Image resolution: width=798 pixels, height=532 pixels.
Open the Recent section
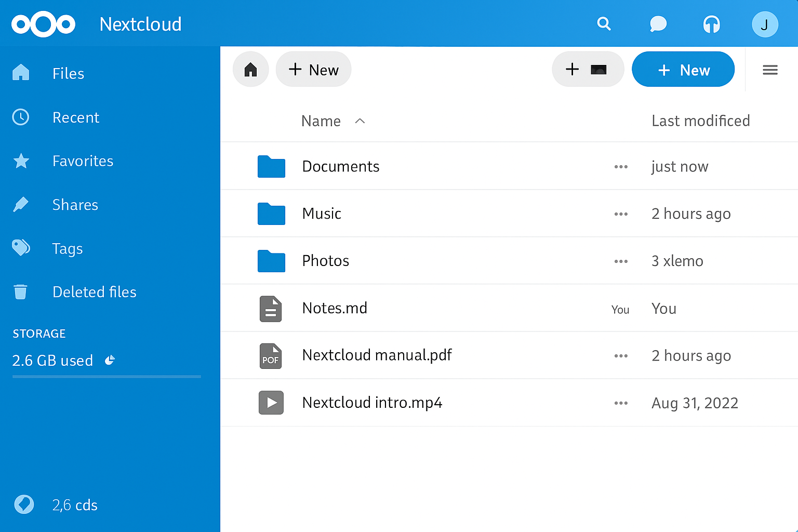tap(76, 117)
